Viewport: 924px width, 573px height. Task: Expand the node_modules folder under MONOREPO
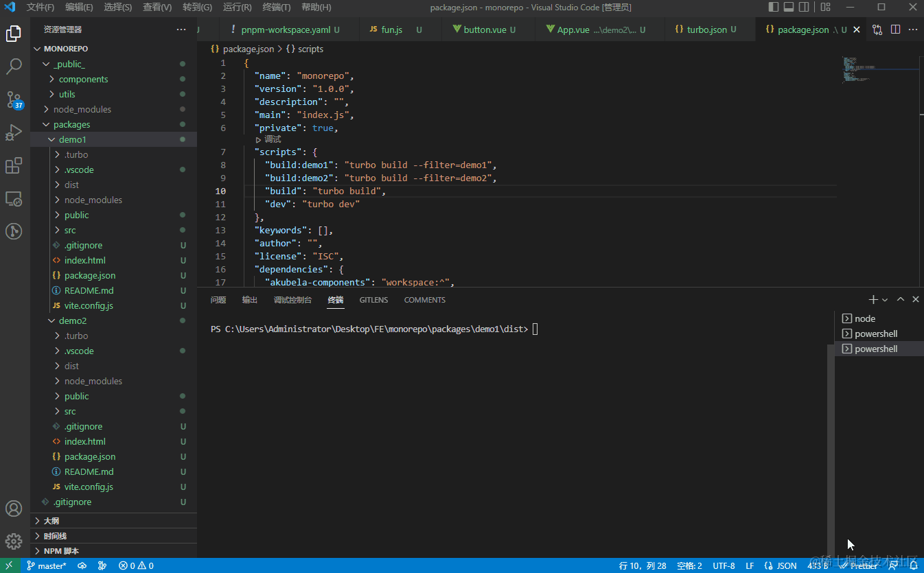tap(82, 109)
